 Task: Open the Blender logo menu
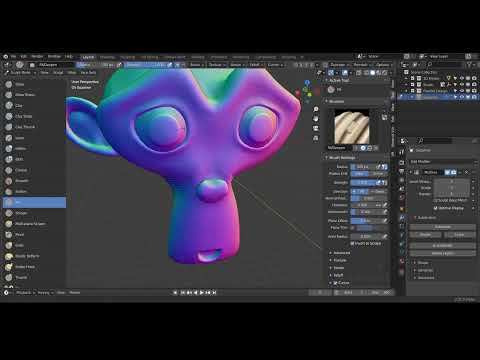point(6,57)
